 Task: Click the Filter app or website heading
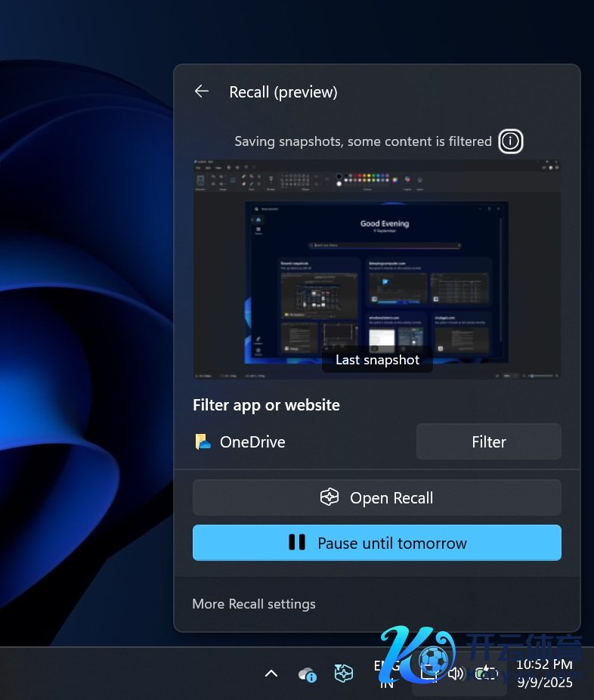pyautogui.click(x=266, y=405)
